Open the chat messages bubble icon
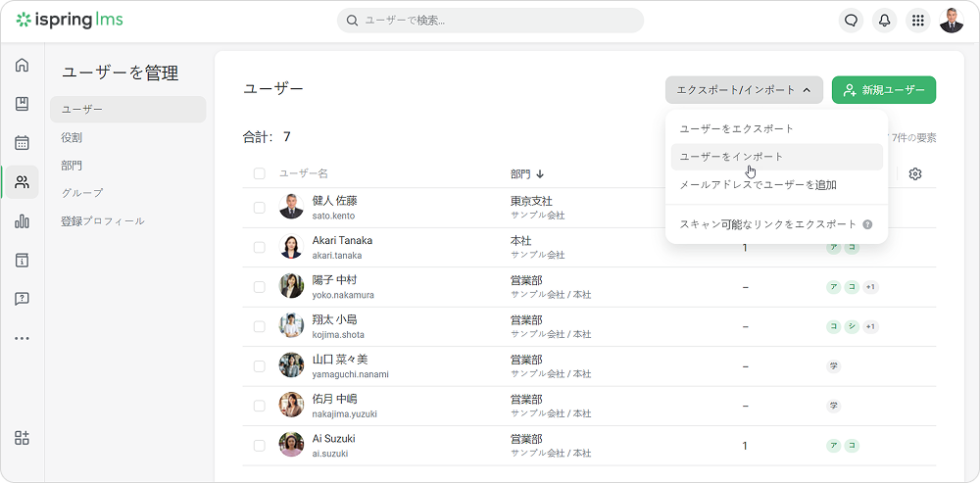Screen dimensions: 980x483 [851, 21]
